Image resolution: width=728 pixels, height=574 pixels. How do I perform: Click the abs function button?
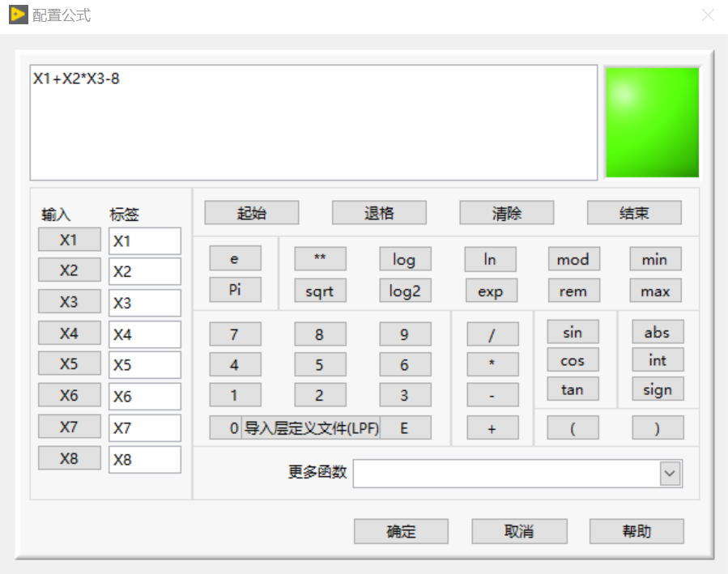[657, 331]
